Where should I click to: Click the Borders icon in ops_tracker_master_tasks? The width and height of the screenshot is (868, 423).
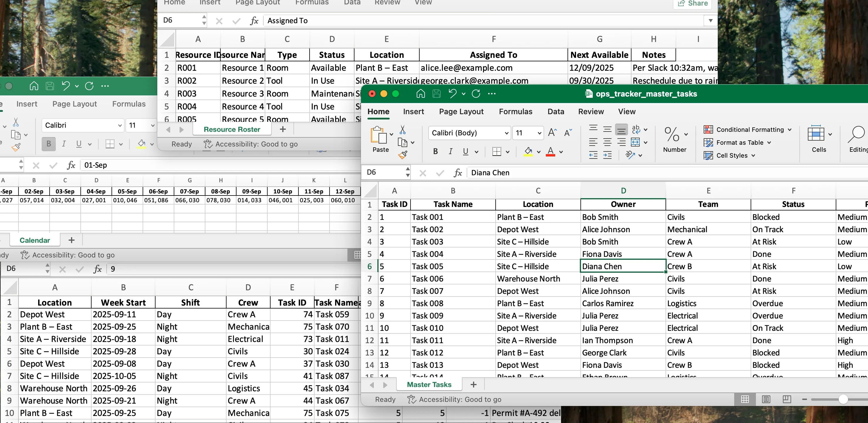[496, 151]
